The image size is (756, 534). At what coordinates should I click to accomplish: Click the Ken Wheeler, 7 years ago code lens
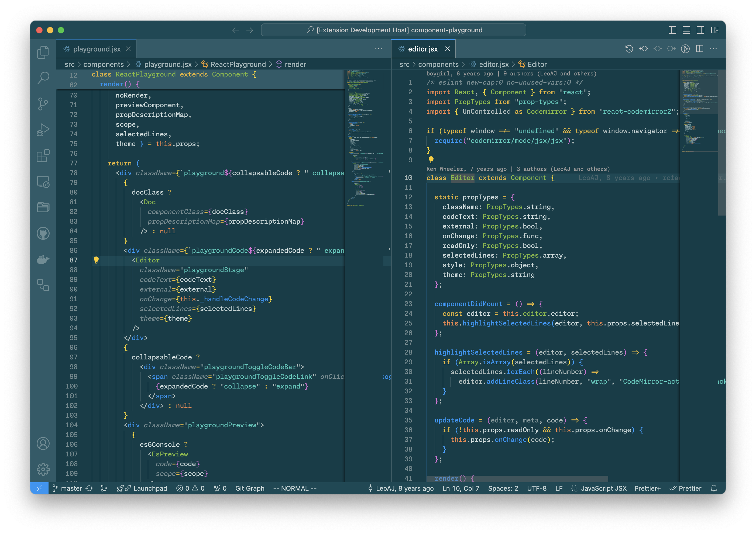coord(518,169)
